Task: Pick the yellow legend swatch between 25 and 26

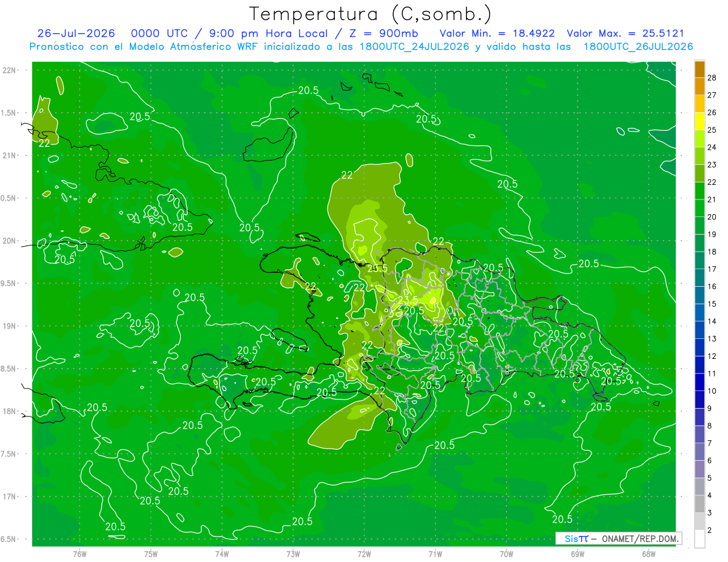Action: tap(699, 121)
